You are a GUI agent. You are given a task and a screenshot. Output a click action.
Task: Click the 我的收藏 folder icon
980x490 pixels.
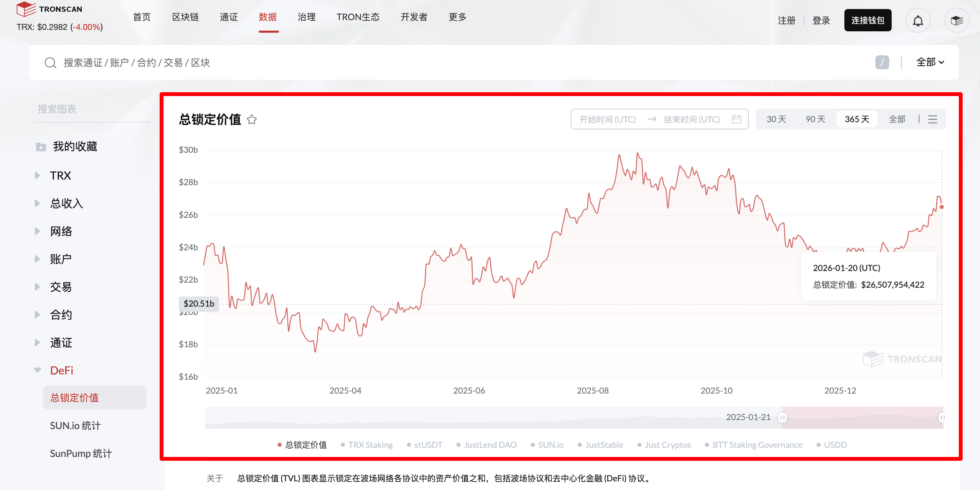[41, 147]
